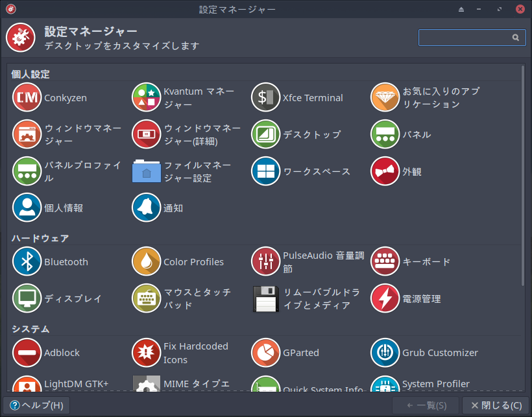
Task: Launch the Kvantum マネージャー icon
Action: point(146,98)
